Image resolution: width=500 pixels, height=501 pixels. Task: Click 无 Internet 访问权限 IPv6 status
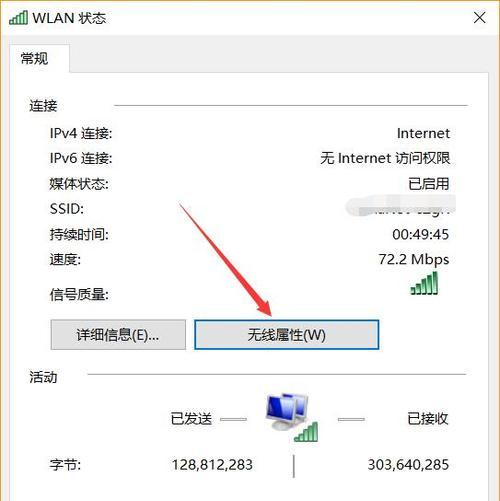385,158
